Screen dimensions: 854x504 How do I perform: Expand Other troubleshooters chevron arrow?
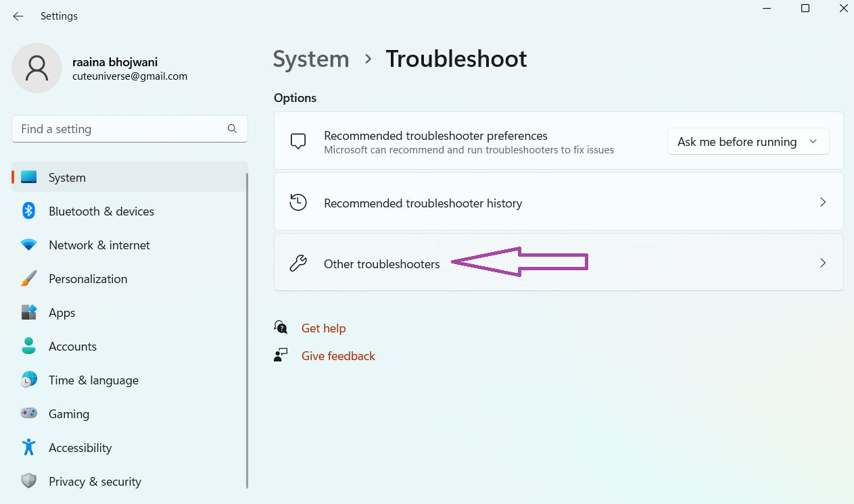click(x=822, y=263)
